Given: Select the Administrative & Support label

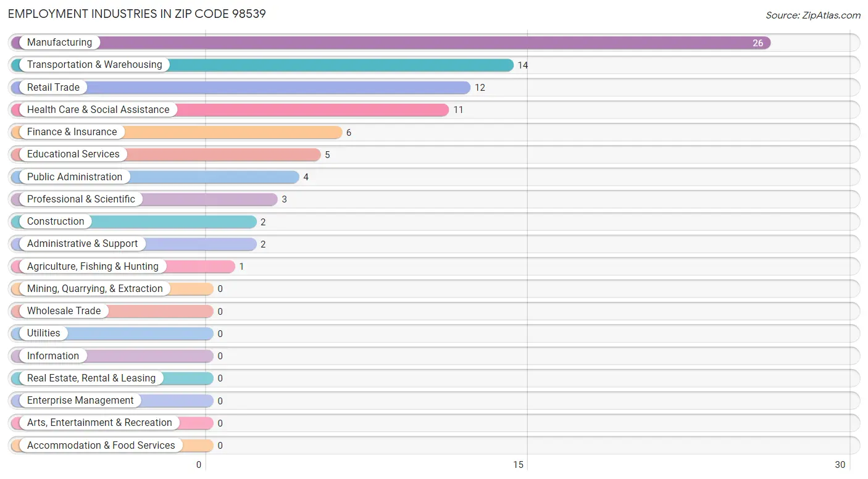Looking at the screenshot, I should [x=82, y=244].
